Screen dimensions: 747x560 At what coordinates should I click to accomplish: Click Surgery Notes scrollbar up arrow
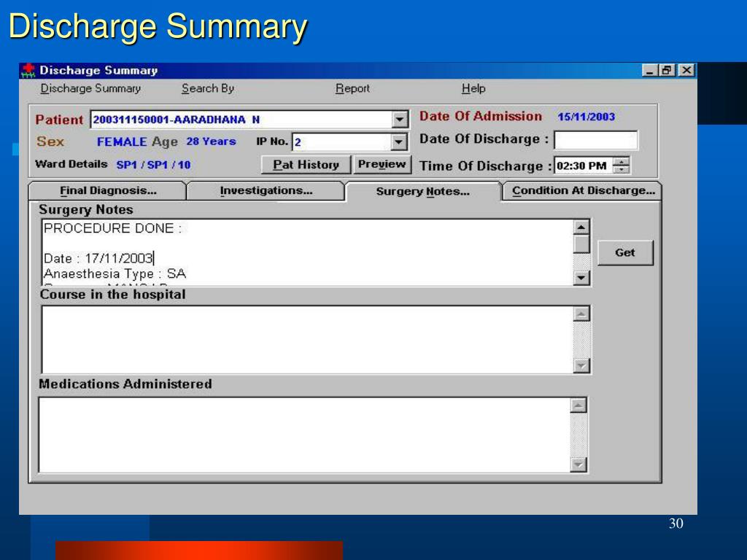point(581,227)
